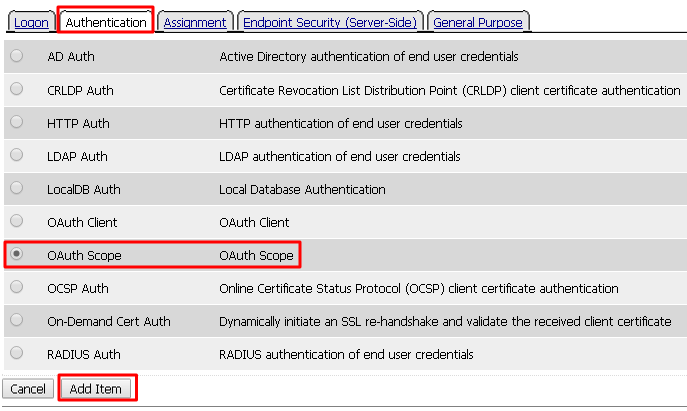
Task: Click the Local Database Authentication description
Action: [302, 189]
